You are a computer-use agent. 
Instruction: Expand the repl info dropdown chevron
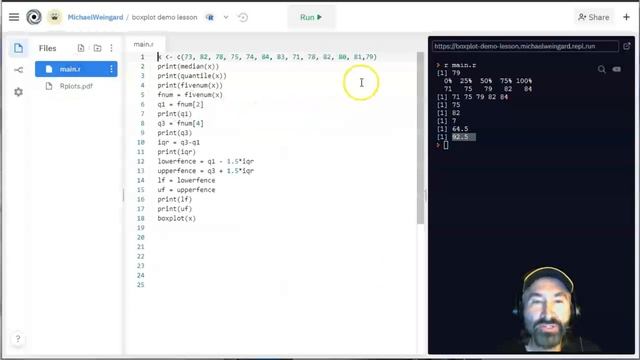pos(226,18)
